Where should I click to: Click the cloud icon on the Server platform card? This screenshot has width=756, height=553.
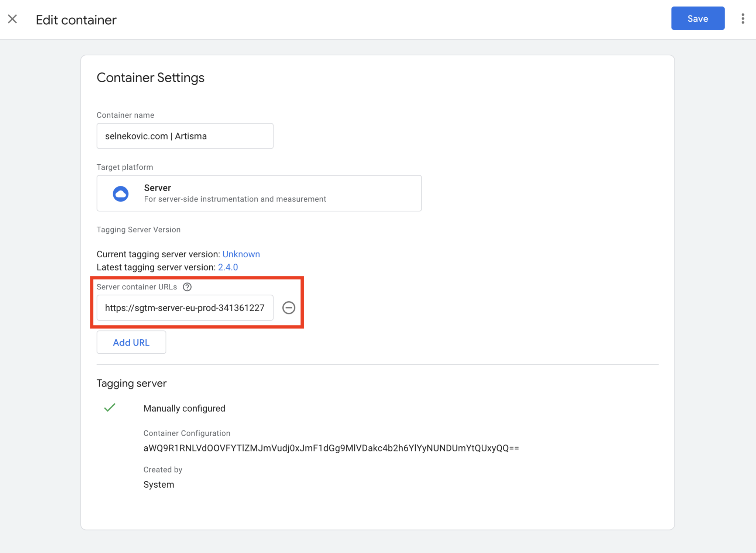(120, 193)
